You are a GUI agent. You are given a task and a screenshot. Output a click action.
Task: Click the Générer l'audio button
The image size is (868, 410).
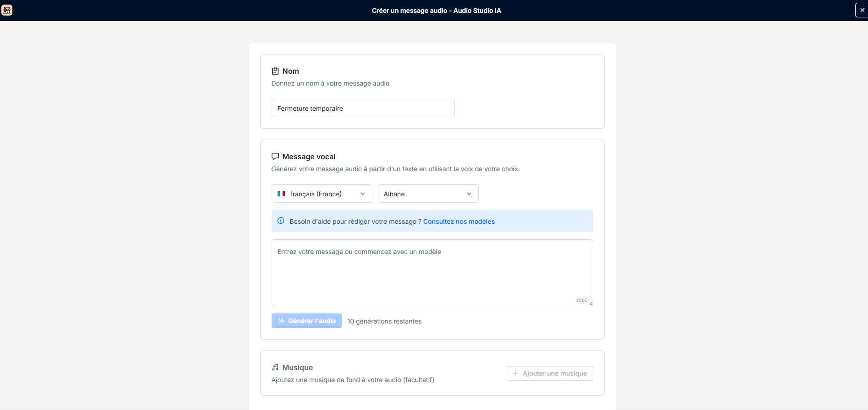click(x=306, y=321)
